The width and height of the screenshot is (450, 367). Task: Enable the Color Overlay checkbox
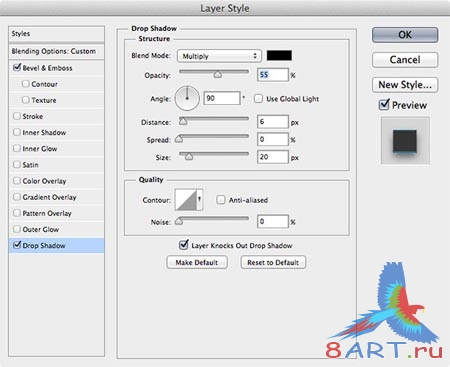coord(17,180)
